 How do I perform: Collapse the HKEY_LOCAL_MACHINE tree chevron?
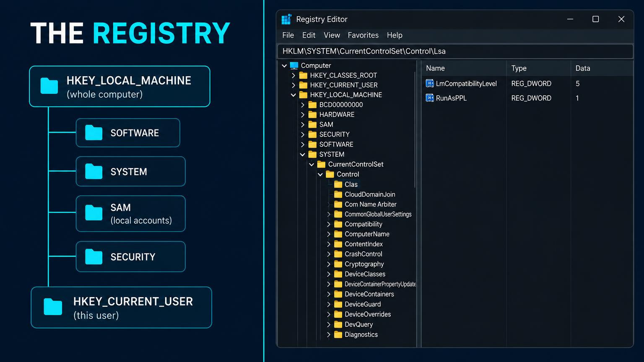(293, 95)
